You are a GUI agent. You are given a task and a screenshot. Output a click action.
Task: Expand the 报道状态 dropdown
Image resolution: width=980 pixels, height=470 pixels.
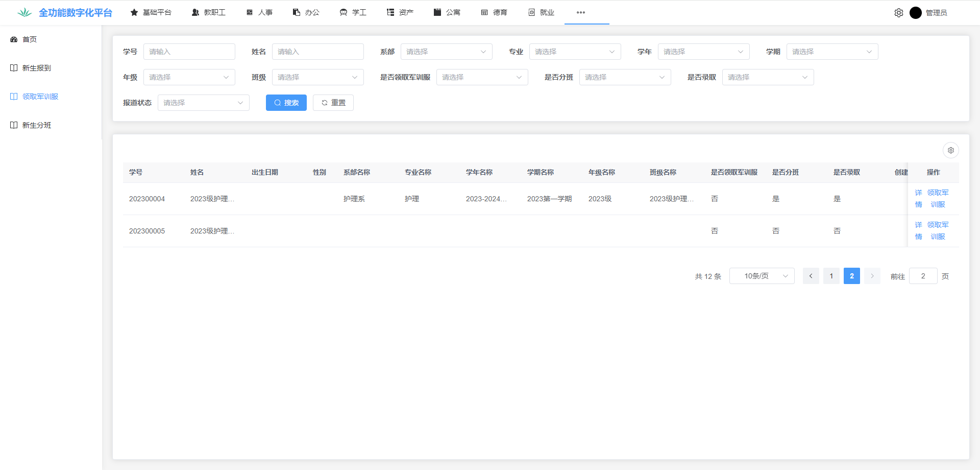(203, 103)
